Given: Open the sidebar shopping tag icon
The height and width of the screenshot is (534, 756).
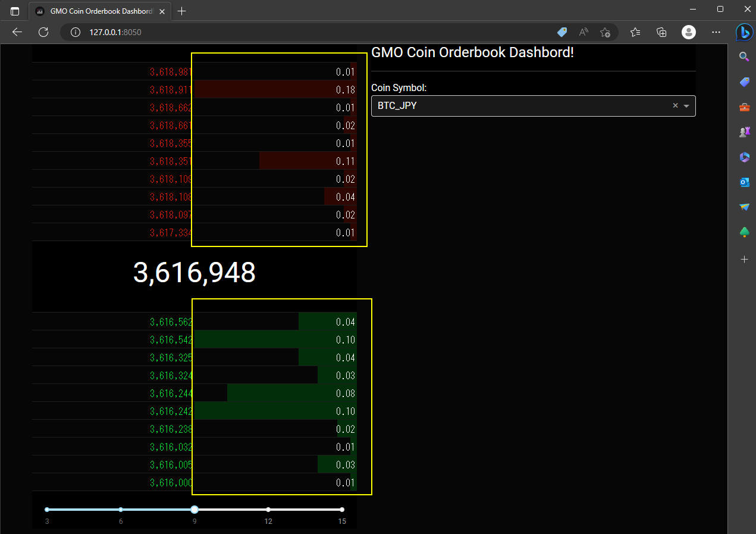Looking at the screenshot, I should pos(744,82).
